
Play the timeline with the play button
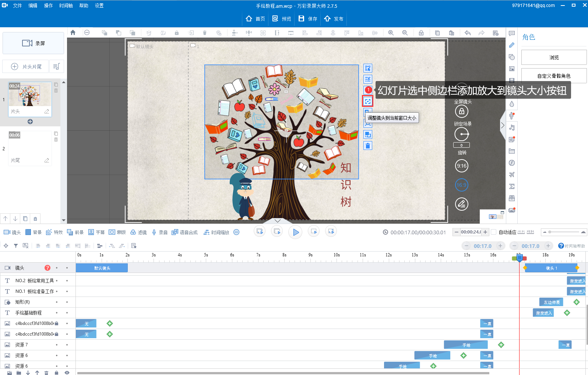point(295,232)
